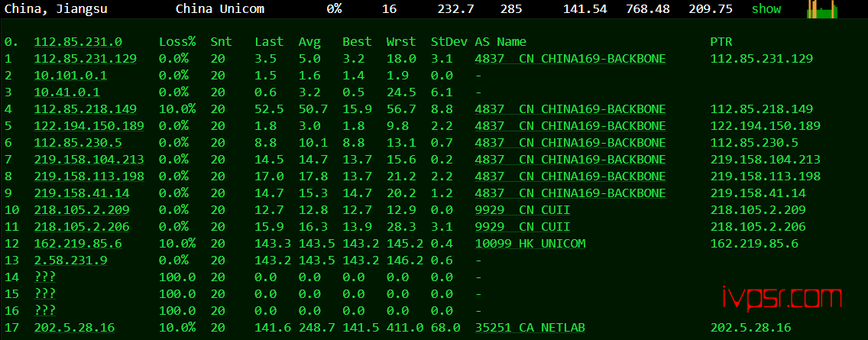Open hop 11 IP link 218.105.2.206
Screen dimensions: 868x340
(x=81, y=226)
